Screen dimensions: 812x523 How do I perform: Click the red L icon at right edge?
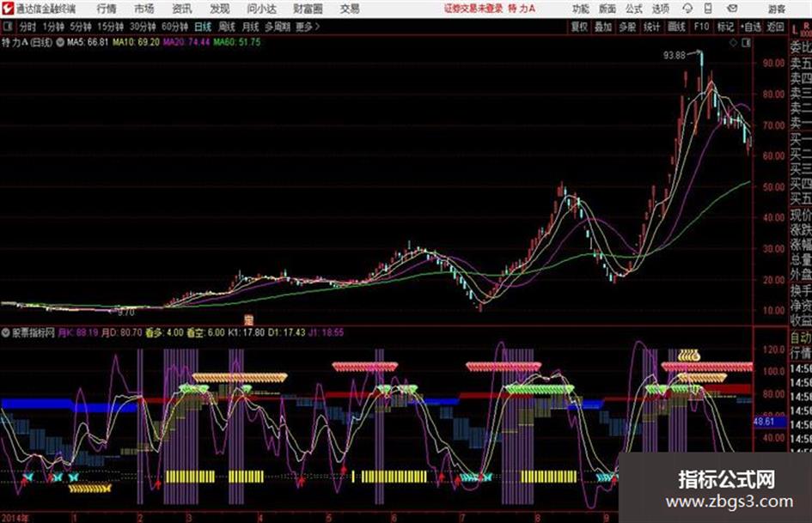click(795, 29)
